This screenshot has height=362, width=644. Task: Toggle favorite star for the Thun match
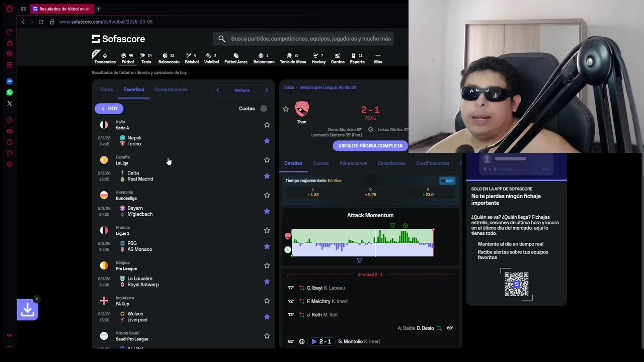pos(286,109)
